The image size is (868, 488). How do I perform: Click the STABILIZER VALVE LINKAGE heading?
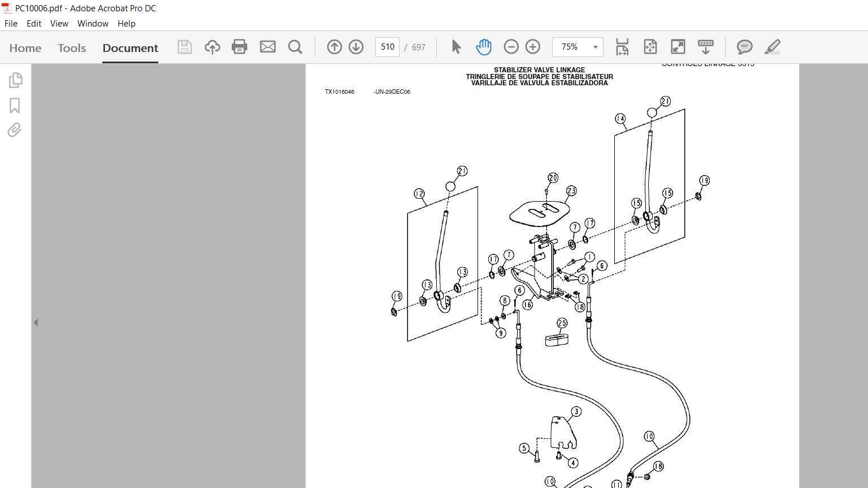[x=539, y=70]
